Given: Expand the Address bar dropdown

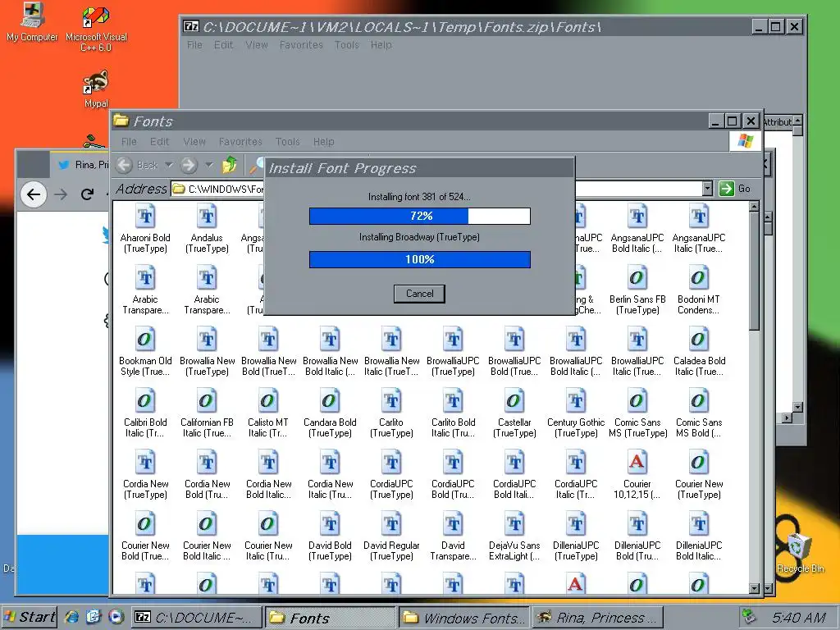Looking at the screenshot, I should coord(707,189).
